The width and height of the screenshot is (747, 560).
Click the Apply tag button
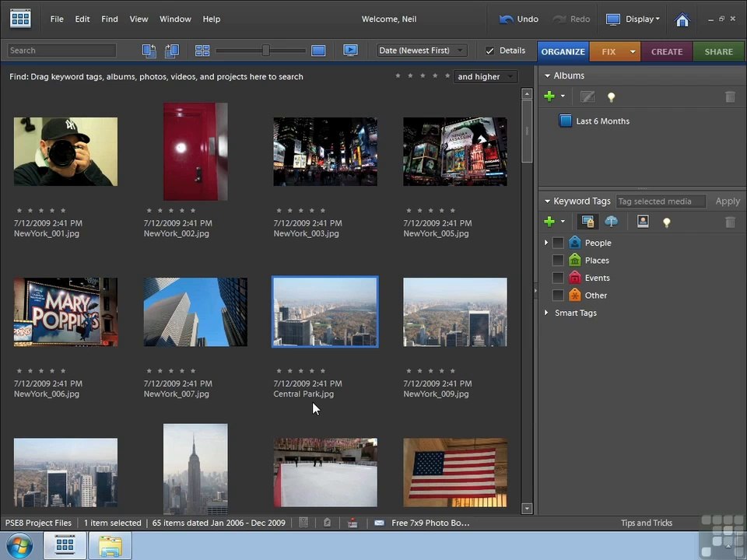click(x=728, y=201)
